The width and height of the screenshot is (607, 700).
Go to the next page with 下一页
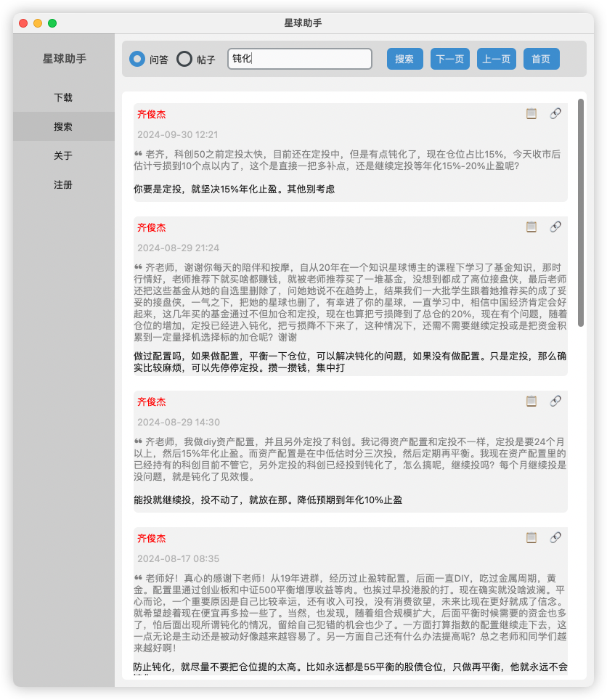449,59
